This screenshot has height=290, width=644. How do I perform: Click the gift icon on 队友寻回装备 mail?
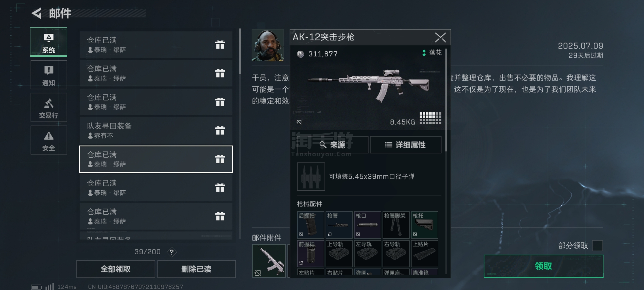(220, 130)
